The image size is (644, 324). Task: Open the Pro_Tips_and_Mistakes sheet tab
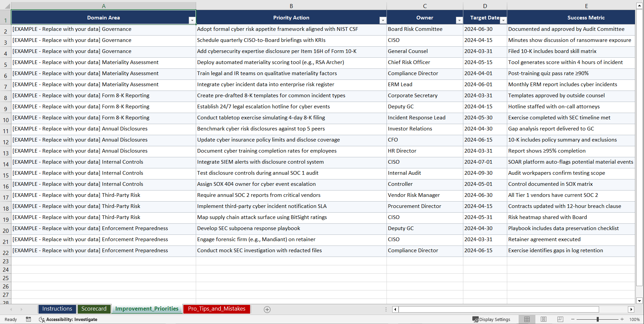coord(217,309)
